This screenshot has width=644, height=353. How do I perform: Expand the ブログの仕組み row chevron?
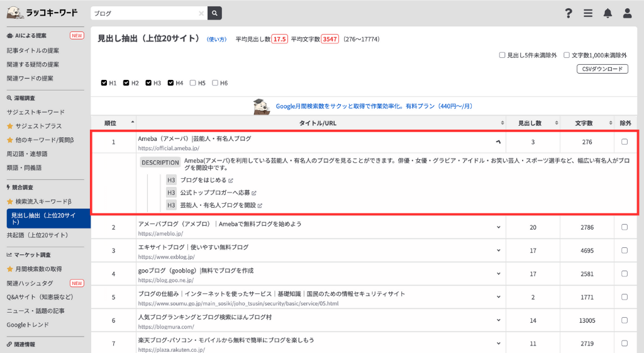[498, 297]
